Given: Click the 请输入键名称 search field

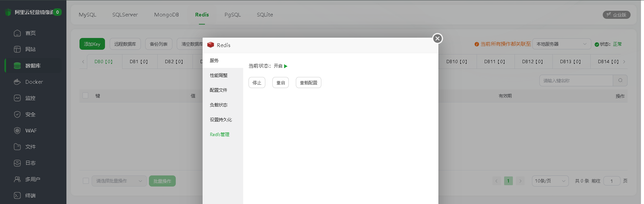Looking at the screenshot, I should tap(576, 80).
